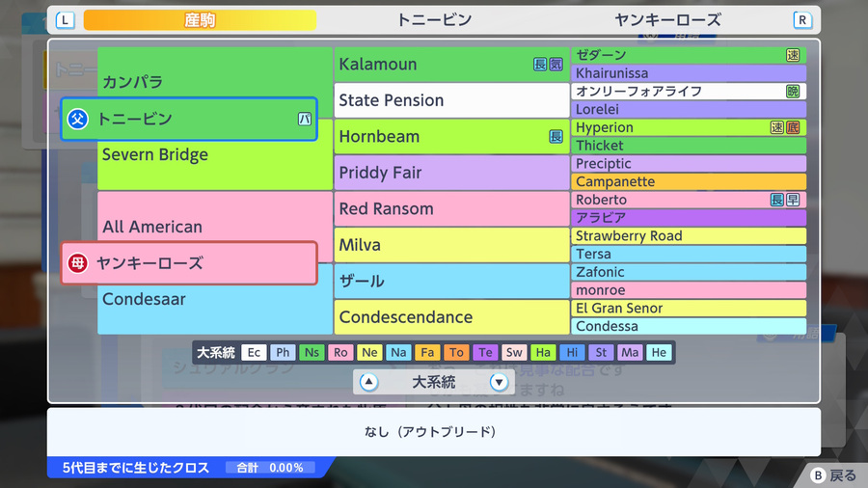The image size is (868, 488).
Task: Click the 長 badge on Roberto
Action: coord(776,200)
